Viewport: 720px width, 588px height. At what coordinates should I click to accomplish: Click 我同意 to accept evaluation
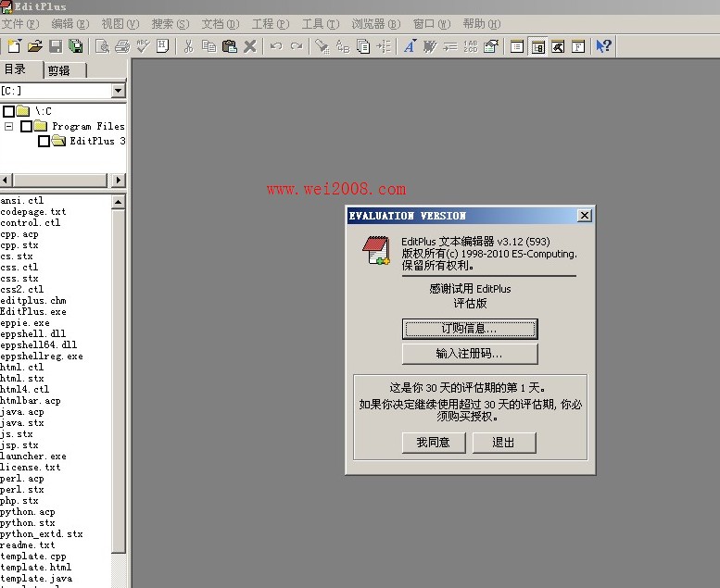tap(434, 443)
